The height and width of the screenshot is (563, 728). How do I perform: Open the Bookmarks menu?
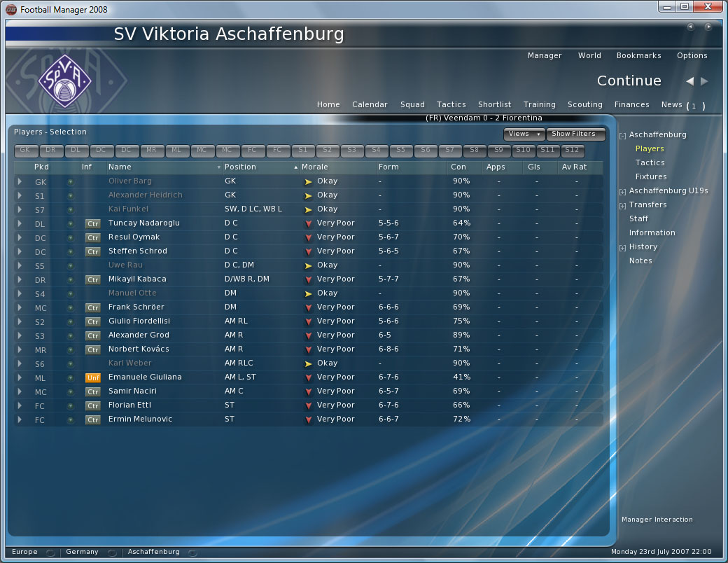(638, 55)
